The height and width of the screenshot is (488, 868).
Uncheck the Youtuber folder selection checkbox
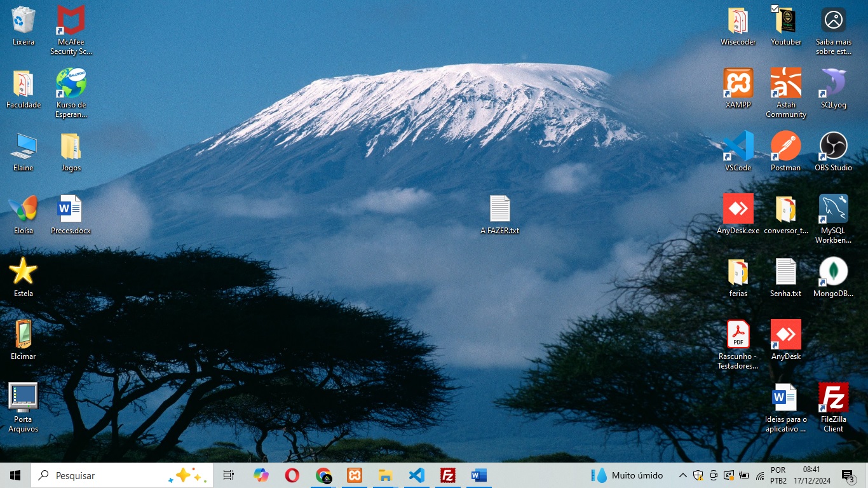pyautogui.click(x=775, y=9)
